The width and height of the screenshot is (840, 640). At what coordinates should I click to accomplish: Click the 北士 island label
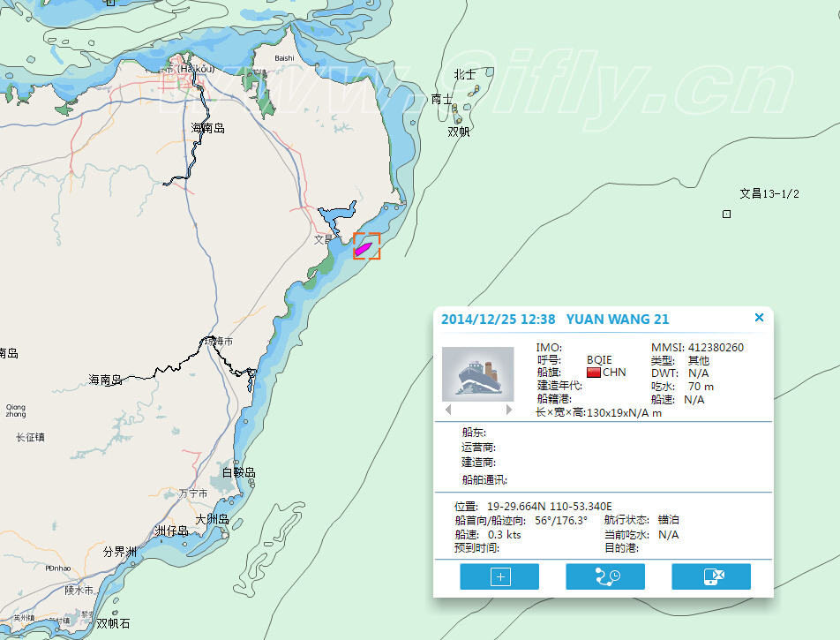coord(464,75)
